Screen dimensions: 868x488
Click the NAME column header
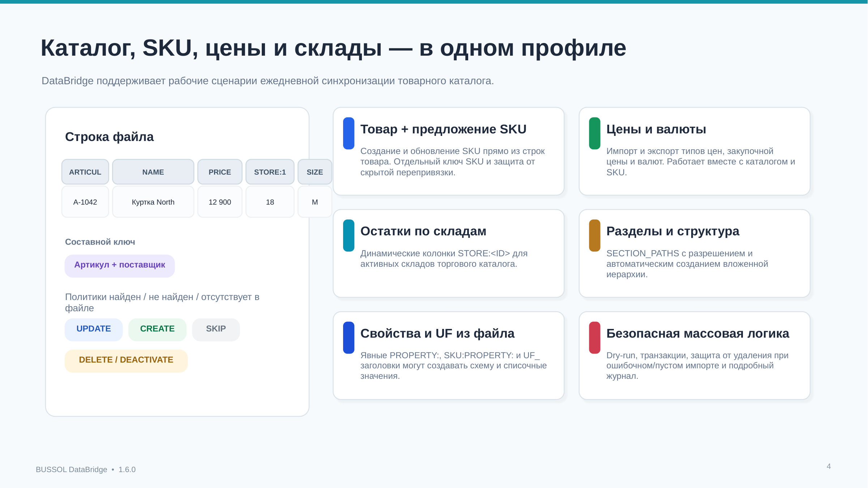pyautogui.click(x=153, y=172)
